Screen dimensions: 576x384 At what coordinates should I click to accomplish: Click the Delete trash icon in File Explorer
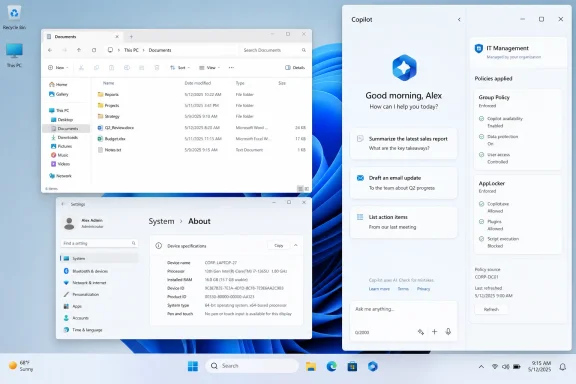157,68
